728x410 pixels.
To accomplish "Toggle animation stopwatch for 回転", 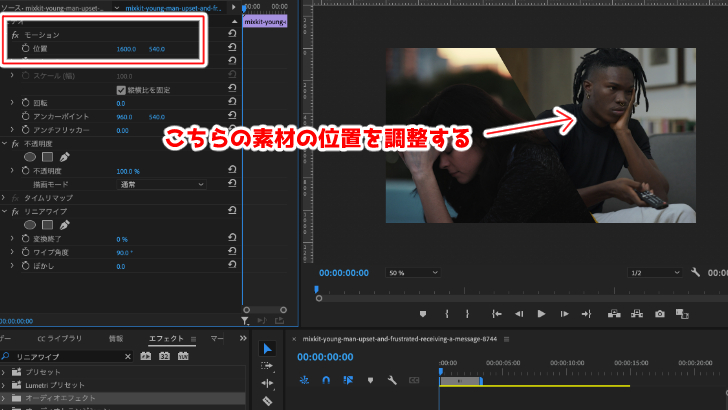I will pyautogui.click(x=26, y=102).
